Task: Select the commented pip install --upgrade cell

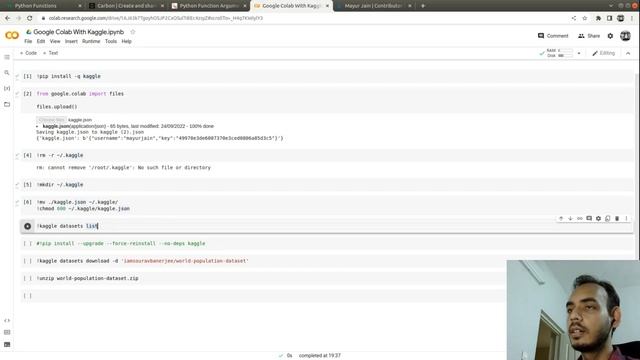Action: [327, 243]
